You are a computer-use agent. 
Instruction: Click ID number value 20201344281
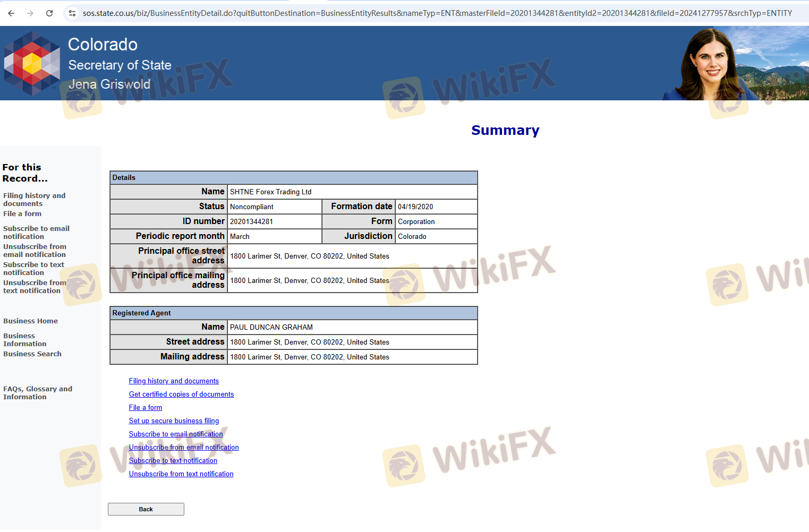(251, 222)
